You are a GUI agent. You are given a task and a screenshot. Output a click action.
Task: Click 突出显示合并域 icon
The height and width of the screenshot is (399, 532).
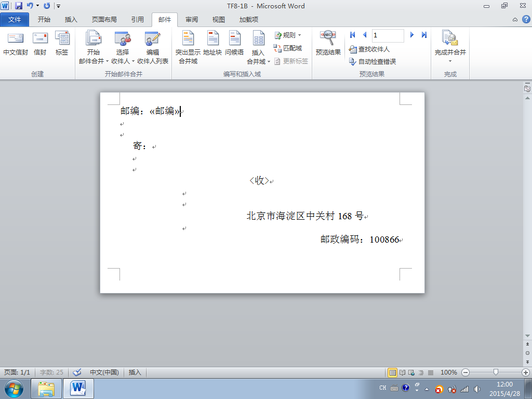point(188,47)
